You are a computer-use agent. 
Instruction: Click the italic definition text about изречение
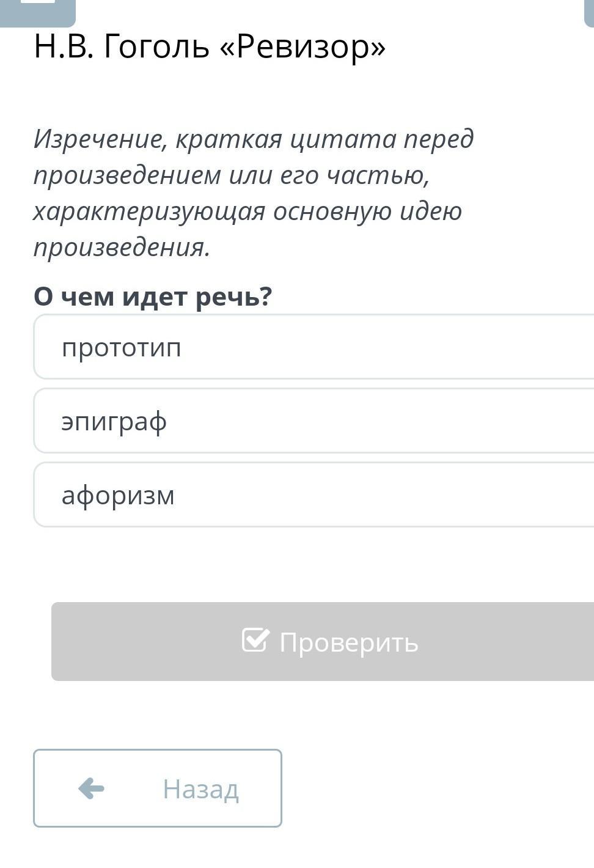click(x=253, y=193)
